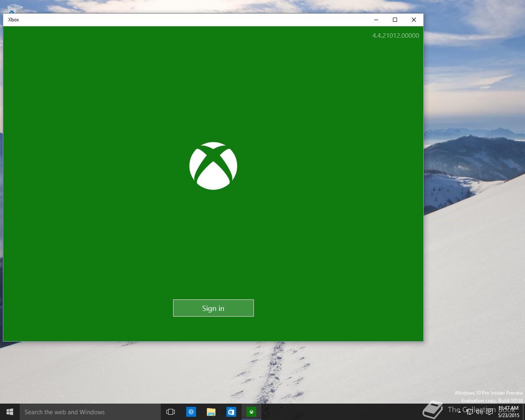
Task: Maximize the Xbox window
Action: (x=395, y=20)
